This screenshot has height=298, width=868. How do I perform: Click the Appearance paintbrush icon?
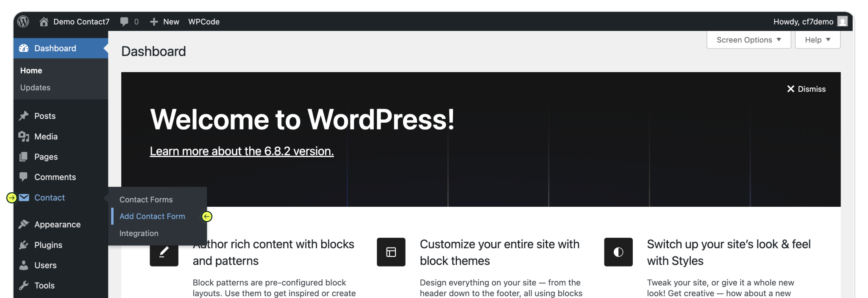pos(24,224)
